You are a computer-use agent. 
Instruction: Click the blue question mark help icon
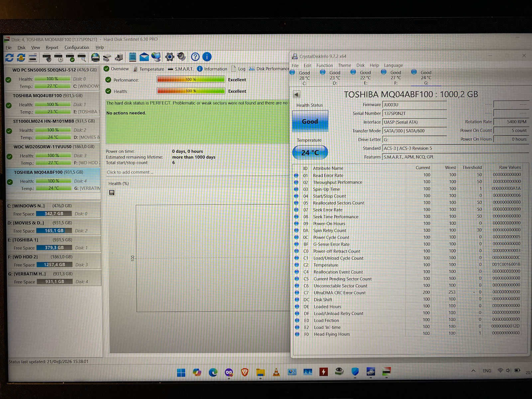click(x=195, y=57)
